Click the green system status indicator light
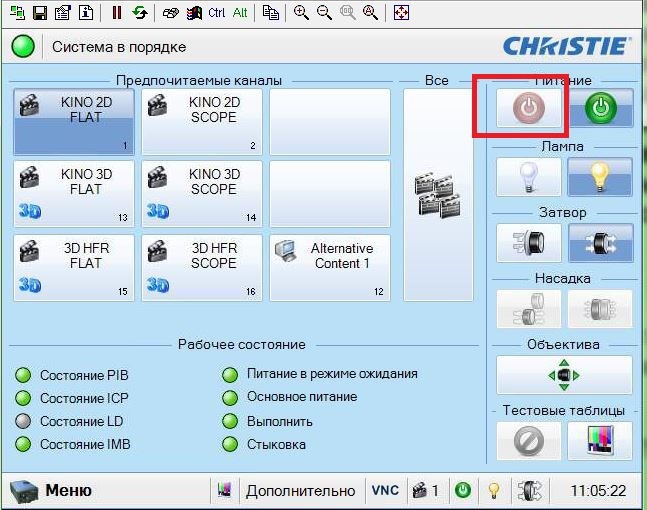 click(x=23, y=46)
